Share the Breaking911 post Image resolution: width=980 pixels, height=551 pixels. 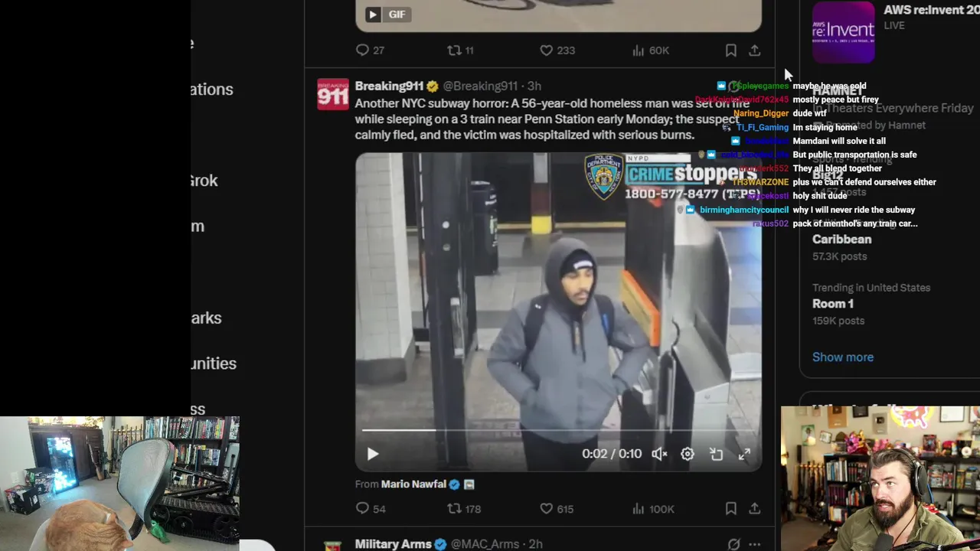(x=755, y=509)
